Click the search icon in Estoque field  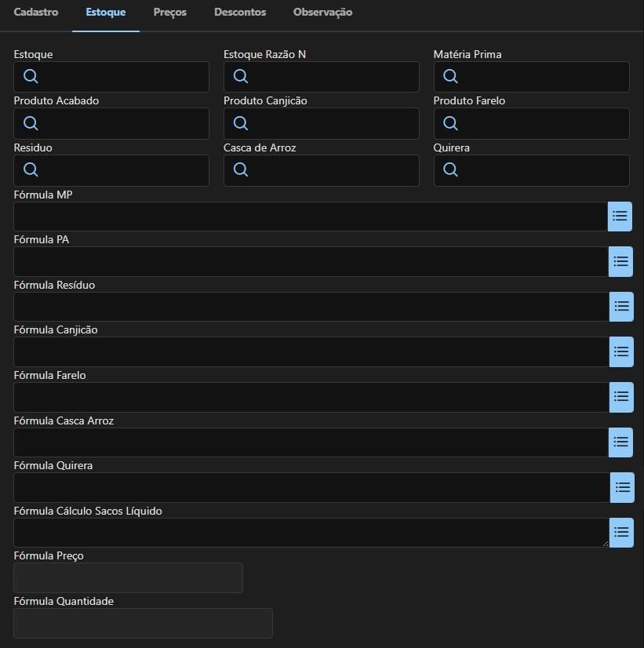tap(31, 77)
